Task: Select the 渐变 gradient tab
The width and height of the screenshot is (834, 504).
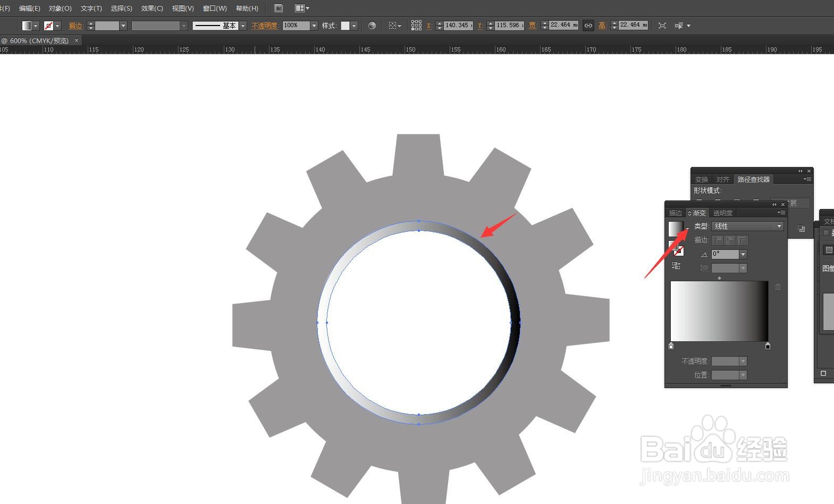Action: [697, 213]
